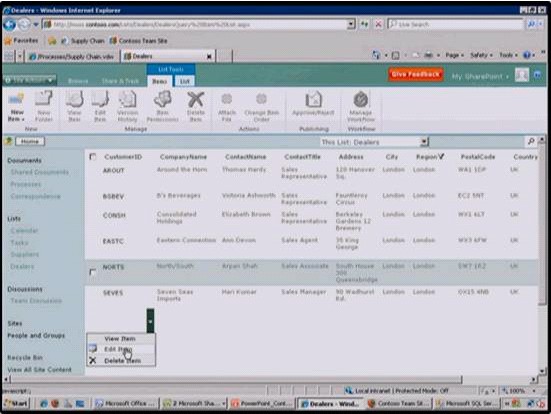Tick the checkbox on the NORTS row
551x414 pixels.
pyautogui.click(x=92, y=272)
